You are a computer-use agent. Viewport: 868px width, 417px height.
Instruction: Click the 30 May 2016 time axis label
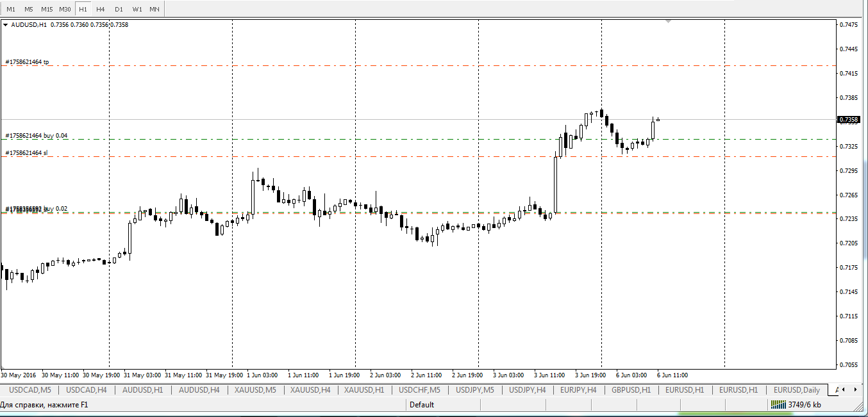[17, 375]
